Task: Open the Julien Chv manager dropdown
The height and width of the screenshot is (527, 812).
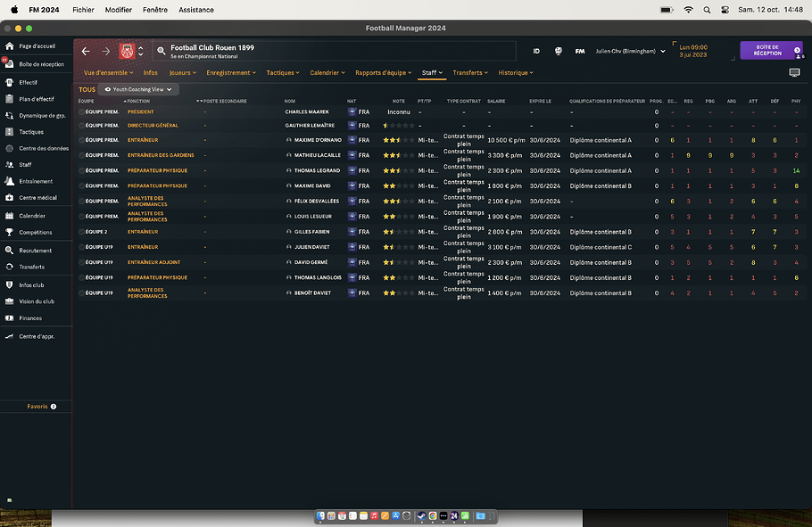Action: 630,52
